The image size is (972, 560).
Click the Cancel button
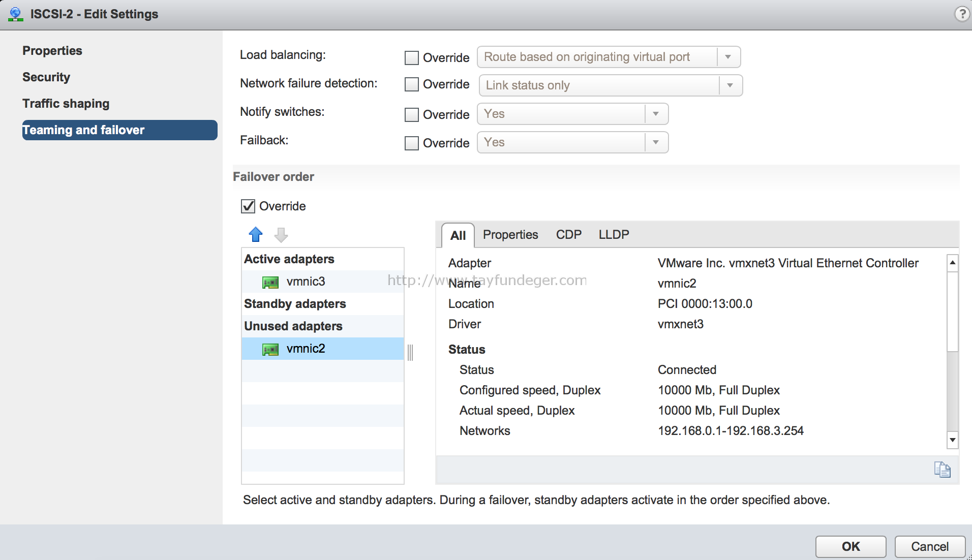(930, 547)
